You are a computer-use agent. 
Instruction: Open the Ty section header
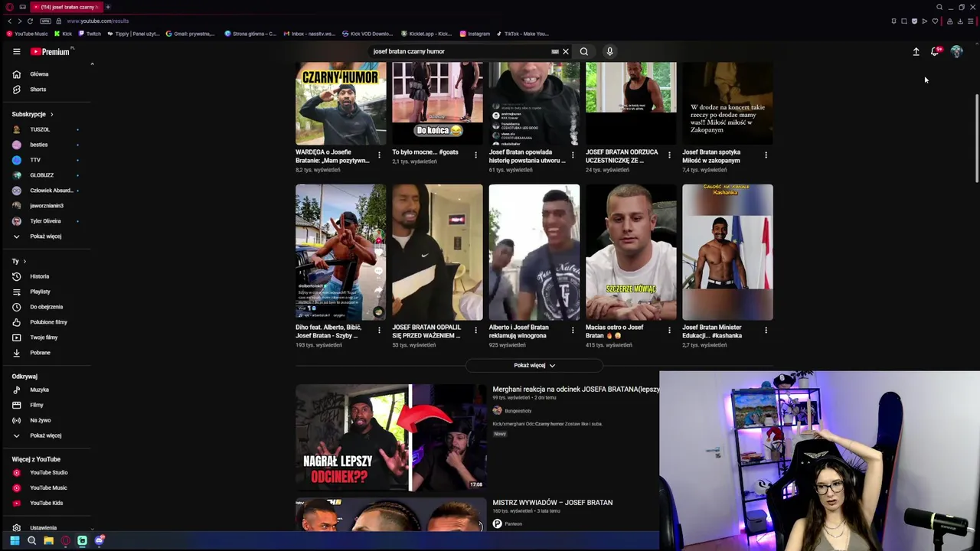pos(19,261)
